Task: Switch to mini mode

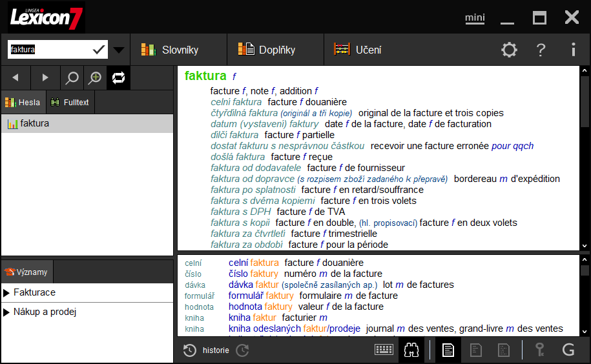Action: [475, 18]
